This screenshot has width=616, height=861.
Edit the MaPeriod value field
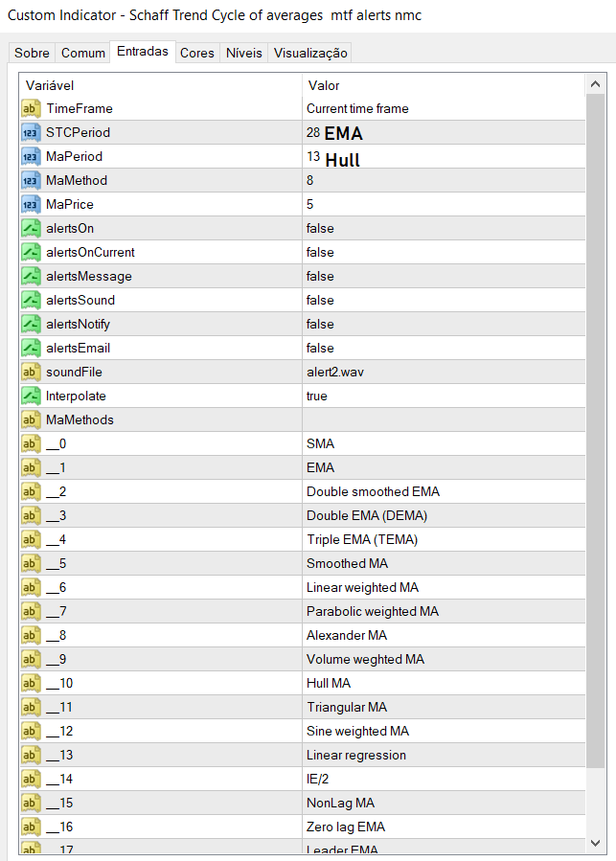pos(441,157)
